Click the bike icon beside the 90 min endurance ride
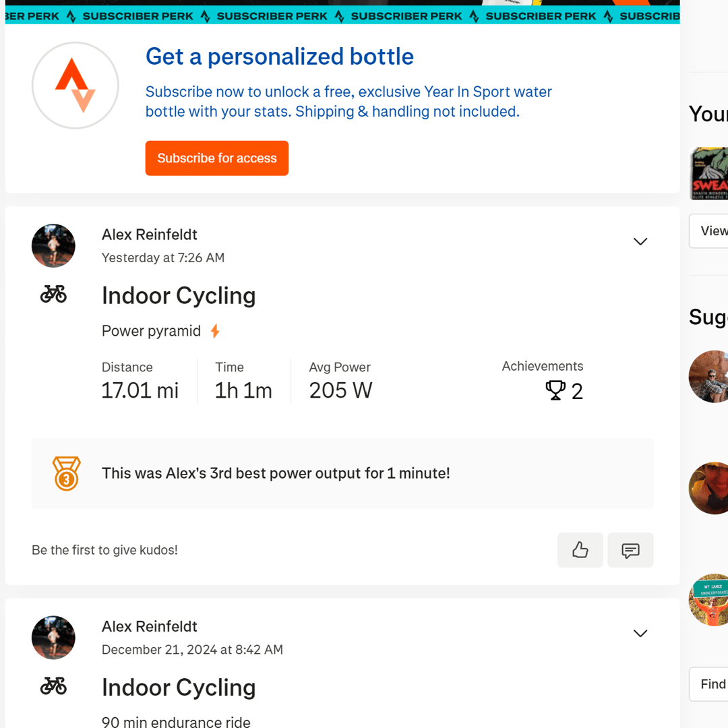 tap(53, 686)
